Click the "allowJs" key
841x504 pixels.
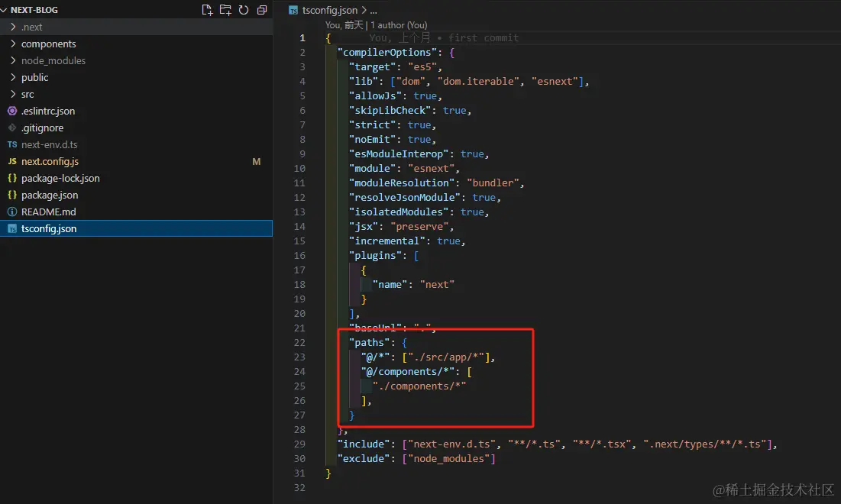(x=376, y=96)
